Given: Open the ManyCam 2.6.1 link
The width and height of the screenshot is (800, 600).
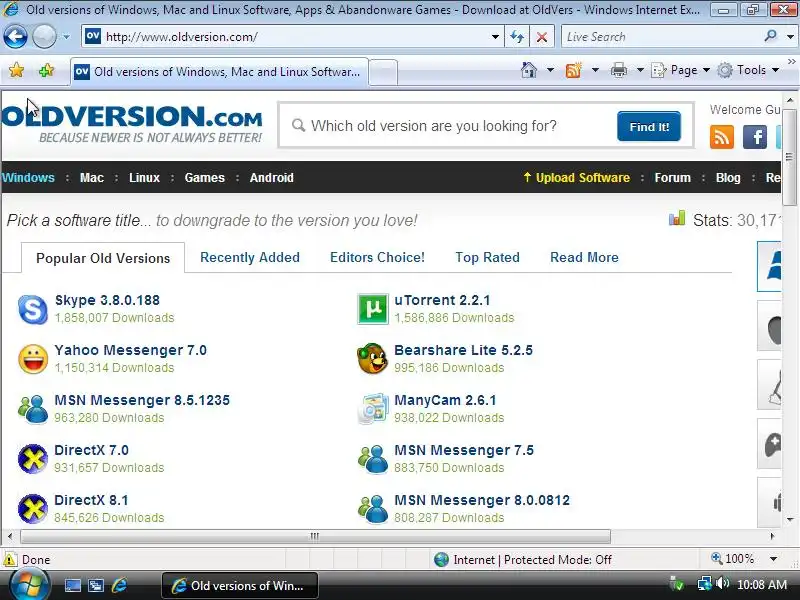Looking at the screenshot, I should (445, 400).
